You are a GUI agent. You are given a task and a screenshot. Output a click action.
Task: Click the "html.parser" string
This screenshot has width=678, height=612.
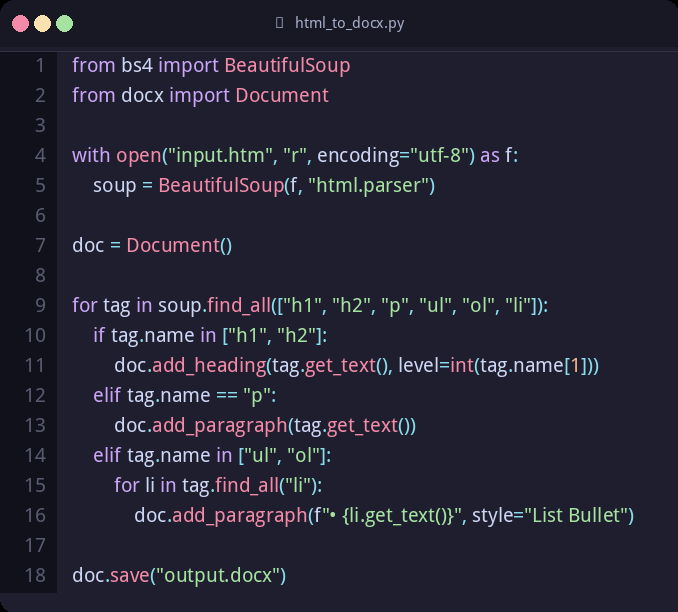(368, 186)
